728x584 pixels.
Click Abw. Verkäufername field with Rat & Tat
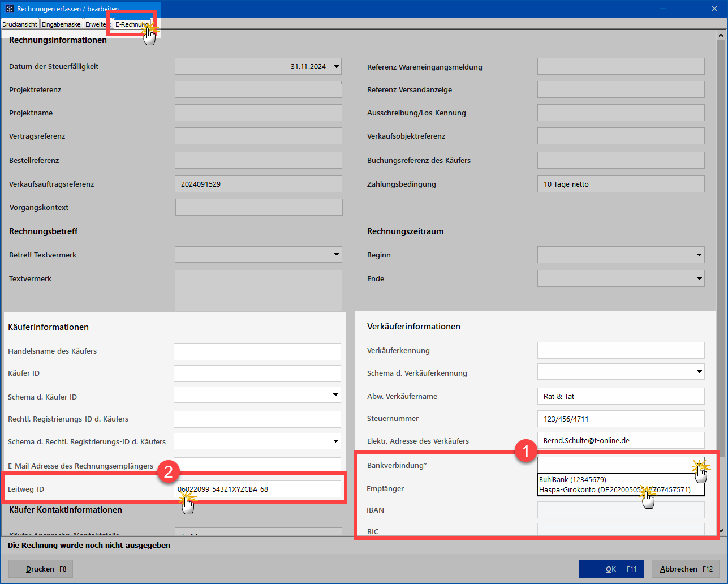pyautogui.click(x=621, y=396)
